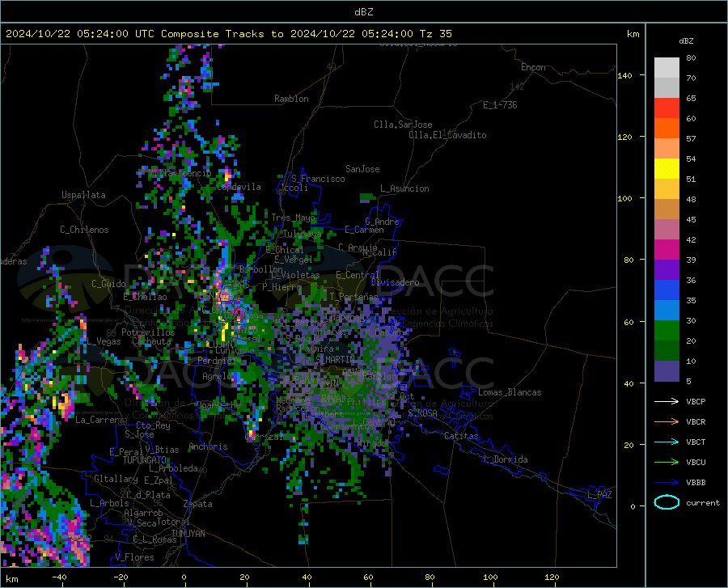
Task: Click the 'Capdevila' map label
Action: coord(239,187)
